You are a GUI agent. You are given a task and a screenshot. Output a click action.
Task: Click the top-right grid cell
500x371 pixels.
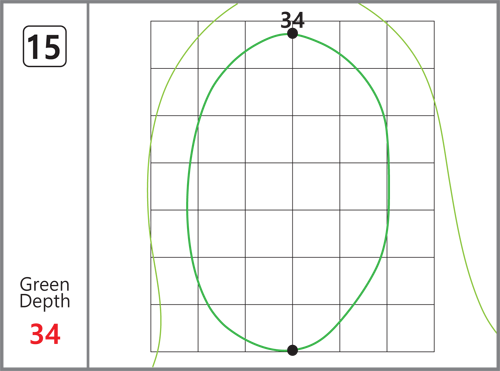coord(411,45)
